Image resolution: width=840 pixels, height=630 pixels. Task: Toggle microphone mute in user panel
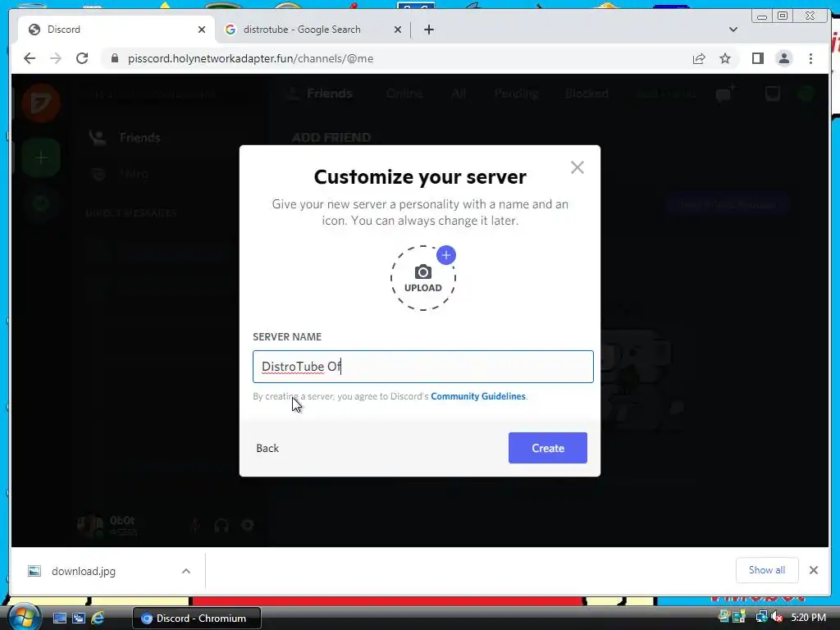(195, 526)
